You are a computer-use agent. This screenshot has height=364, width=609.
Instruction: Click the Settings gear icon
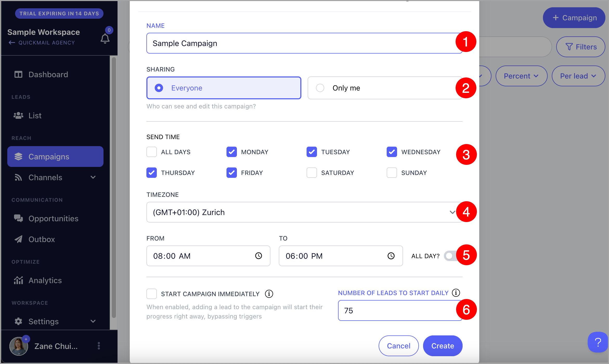pos(18,321)
